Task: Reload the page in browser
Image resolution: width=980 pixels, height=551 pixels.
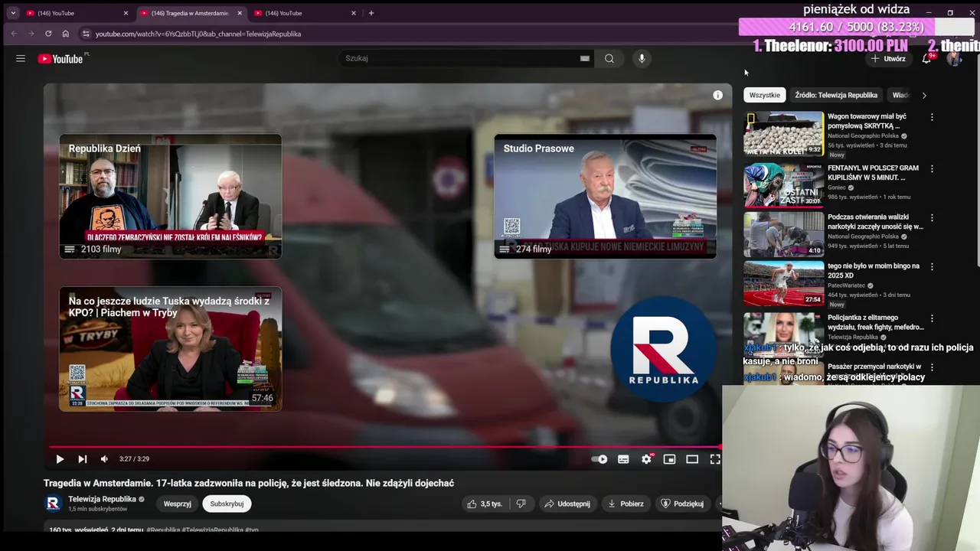Action: click(x=48, y=34)
